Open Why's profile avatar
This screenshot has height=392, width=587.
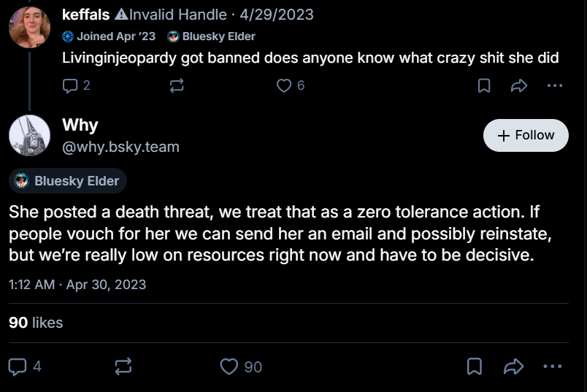pos(29,135)
